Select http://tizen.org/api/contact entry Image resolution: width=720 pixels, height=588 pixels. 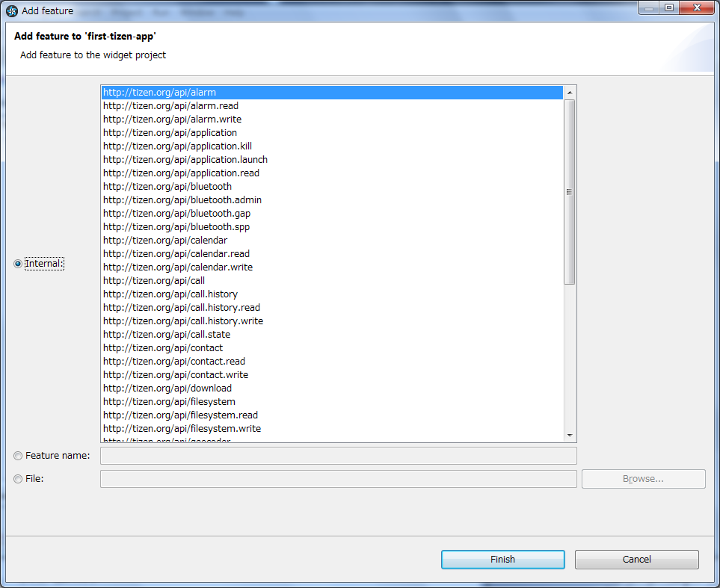click(x=333, y=348)
